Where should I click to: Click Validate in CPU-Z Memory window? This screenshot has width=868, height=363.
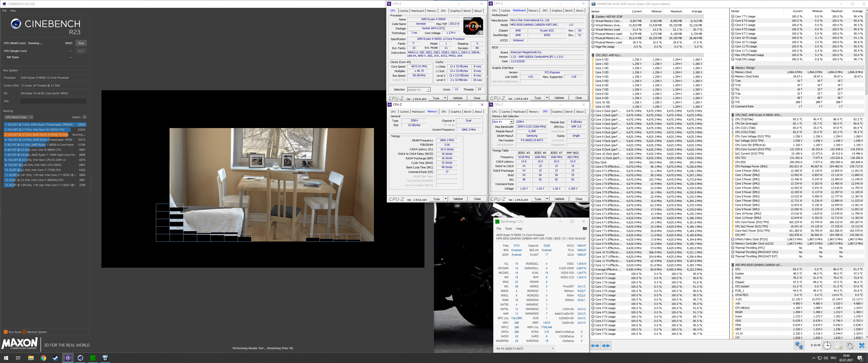[458, 199]
